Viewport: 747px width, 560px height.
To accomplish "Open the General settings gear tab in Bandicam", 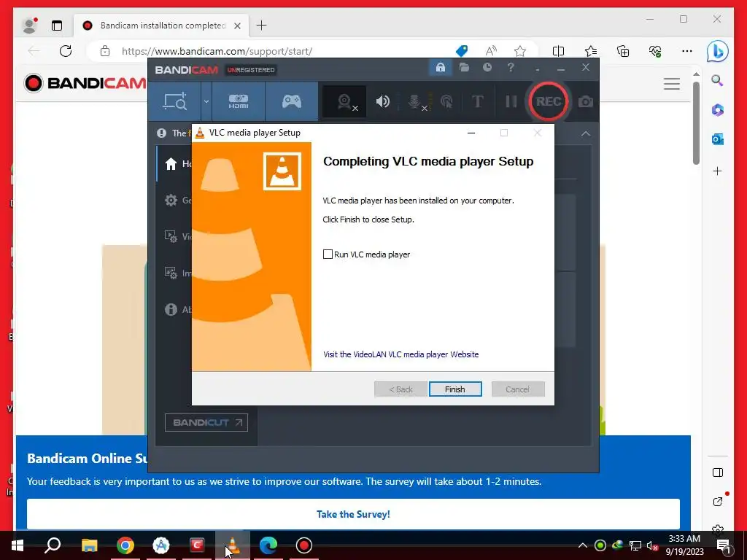I will tap(174, 200).
